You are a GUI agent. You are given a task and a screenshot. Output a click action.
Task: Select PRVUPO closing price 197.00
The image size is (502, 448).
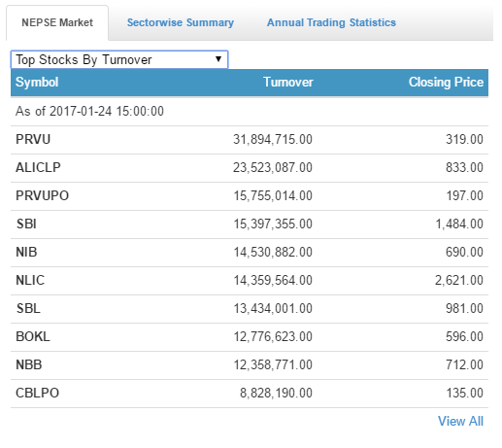coord(465,195)
